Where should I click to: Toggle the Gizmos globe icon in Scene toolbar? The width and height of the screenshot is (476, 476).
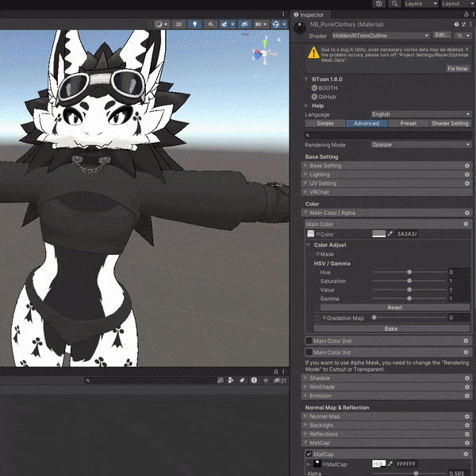click(276, 25)
